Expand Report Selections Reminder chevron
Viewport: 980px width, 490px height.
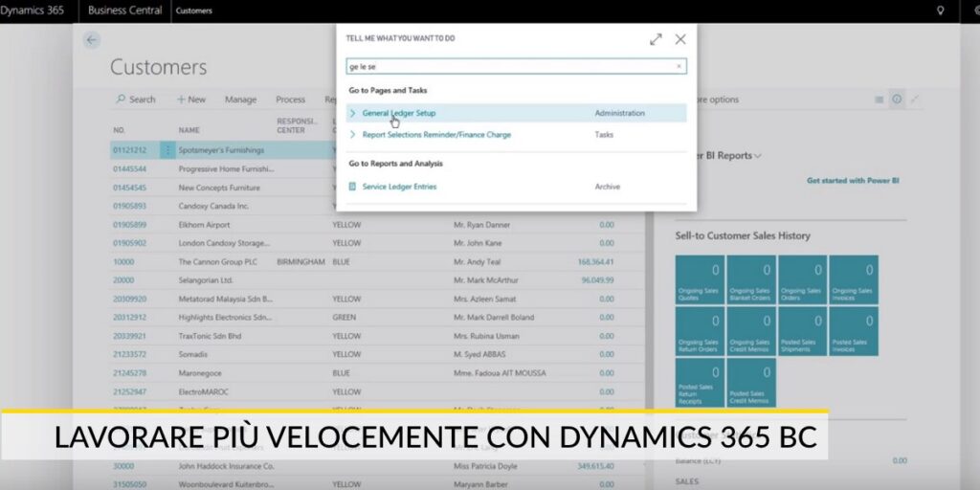(x=352, y=134)
